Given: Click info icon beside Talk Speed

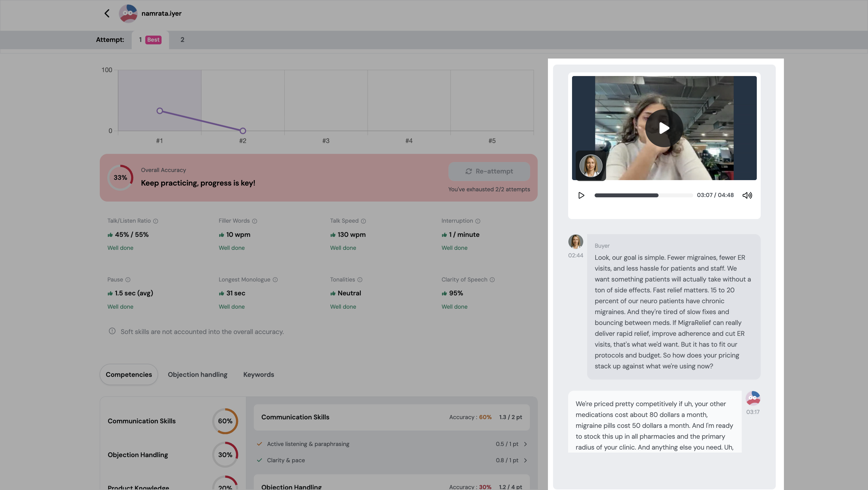Looking at the screenshot, I should 363,221.
